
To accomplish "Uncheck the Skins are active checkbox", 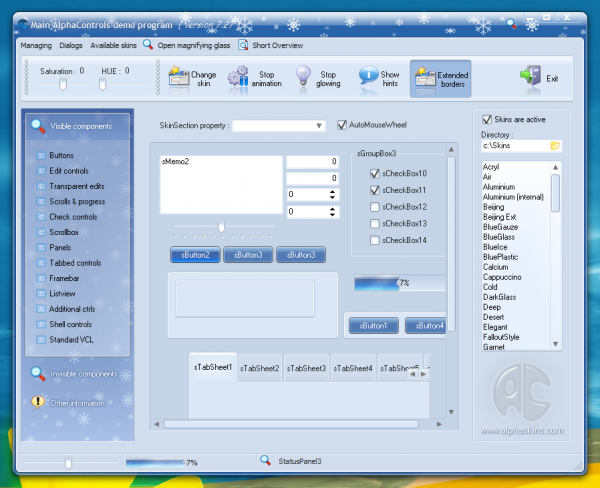I will (x=487, y=119).
